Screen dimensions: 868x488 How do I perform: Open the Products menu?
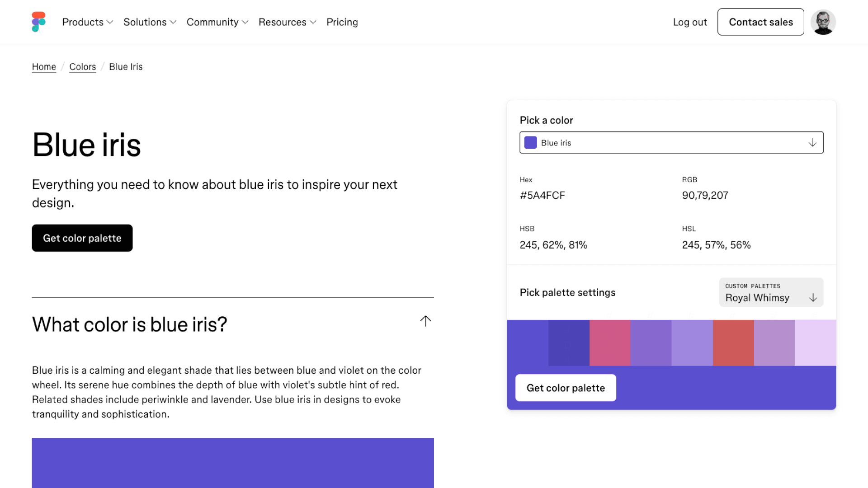click(88, 22)
